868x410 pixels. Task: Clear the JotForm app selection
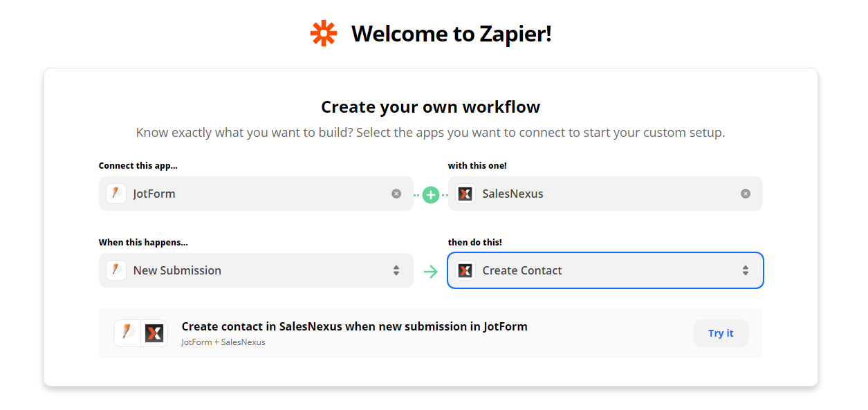point(396,194)
